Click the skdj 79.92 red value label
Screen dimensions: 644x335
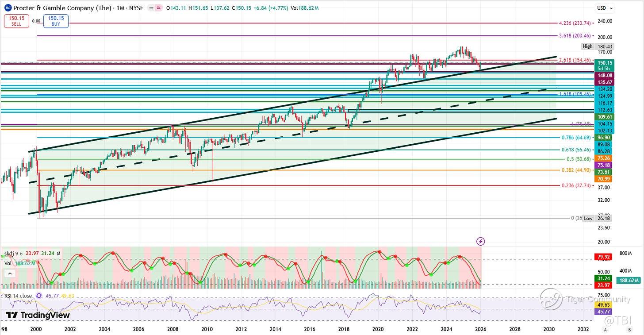(x=604, y=257)
